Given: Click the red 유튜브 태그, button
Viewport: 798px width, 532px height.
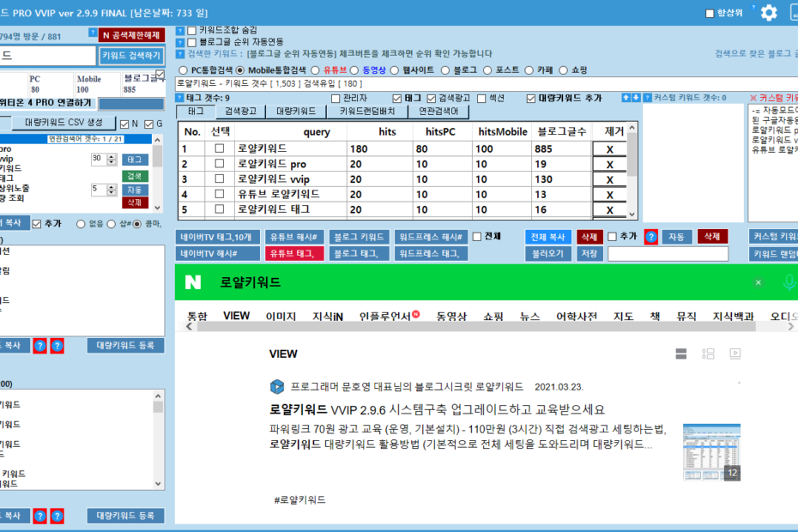Looking at the screenshot, I should point(294,253).
